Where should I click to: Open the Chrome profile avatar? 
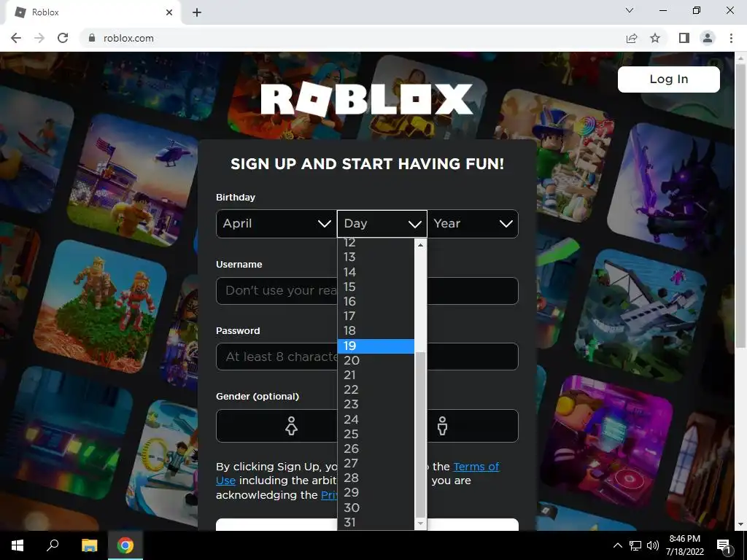point(708,38)
